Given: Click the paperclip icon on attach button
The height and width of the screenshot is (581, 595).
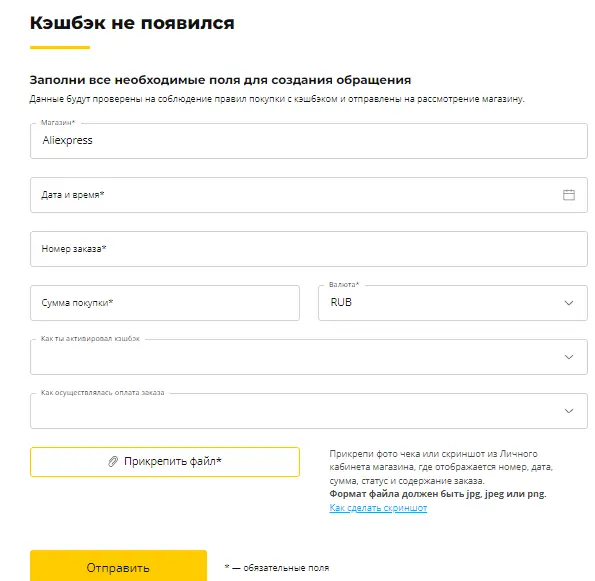Looking at the screenshot, I should pos(113,461).
